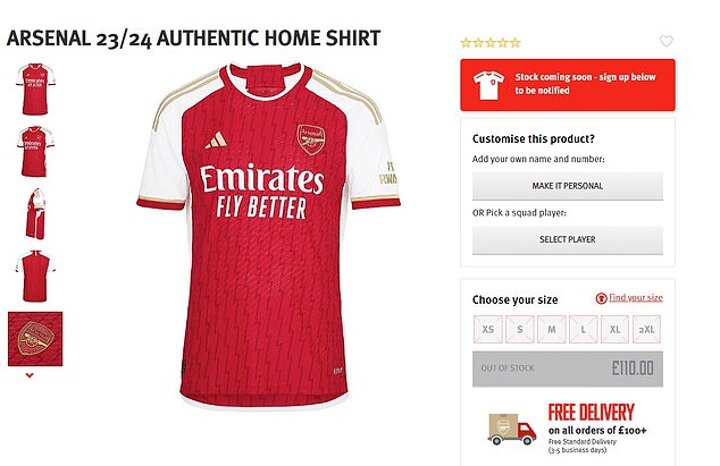This screenshot has height=466, width=720.
Task: Select size M
Action: coord(551,329)
